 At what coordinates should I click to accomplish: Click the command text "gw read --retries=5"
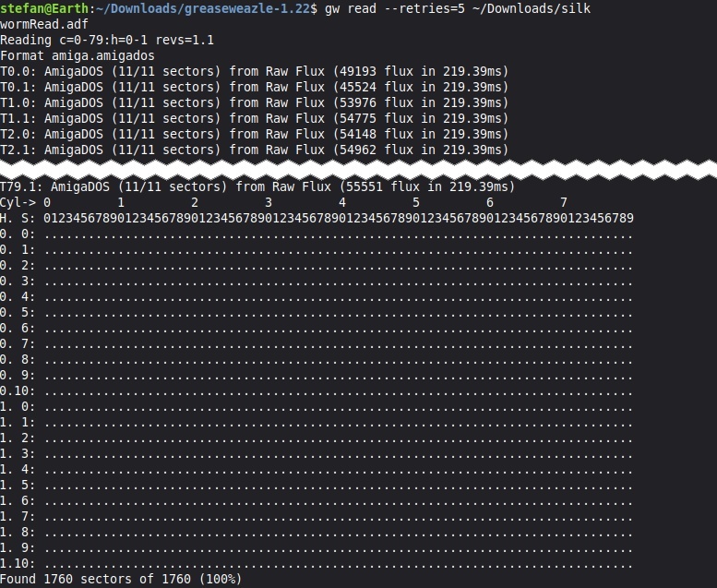[395, 8]
